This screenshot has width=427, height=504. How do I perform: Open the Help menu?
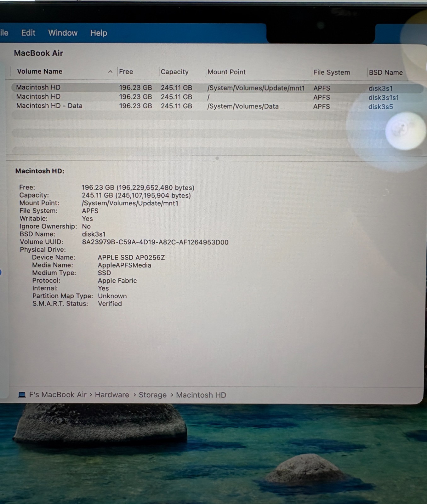click(99, 33)
